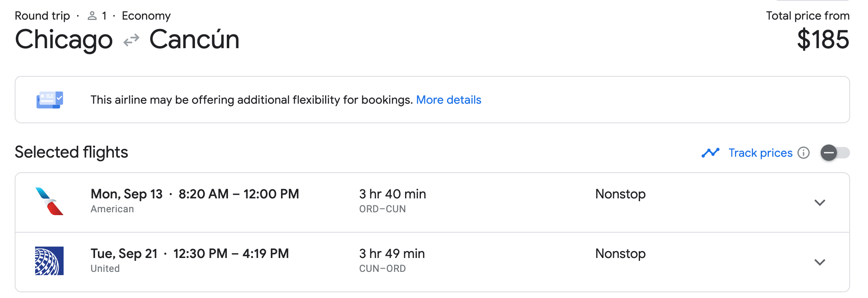
Task: Click the Chicago origin heading
Action: (64, 40)
